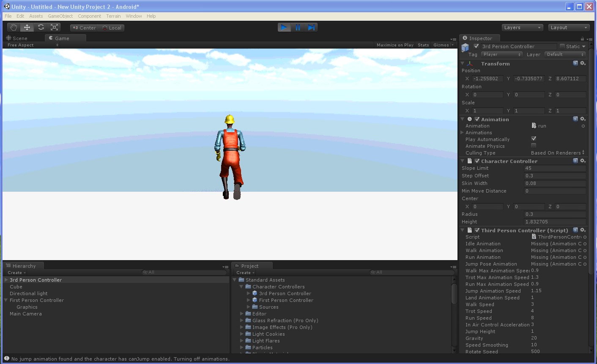Show the Stats overlay in the Game view

click(423, 45)
